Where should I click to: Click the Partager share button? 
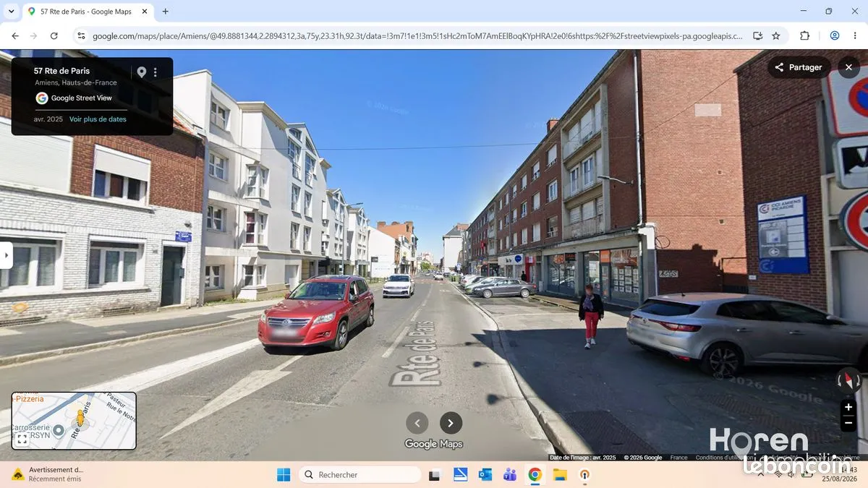(x=799, y=67)
